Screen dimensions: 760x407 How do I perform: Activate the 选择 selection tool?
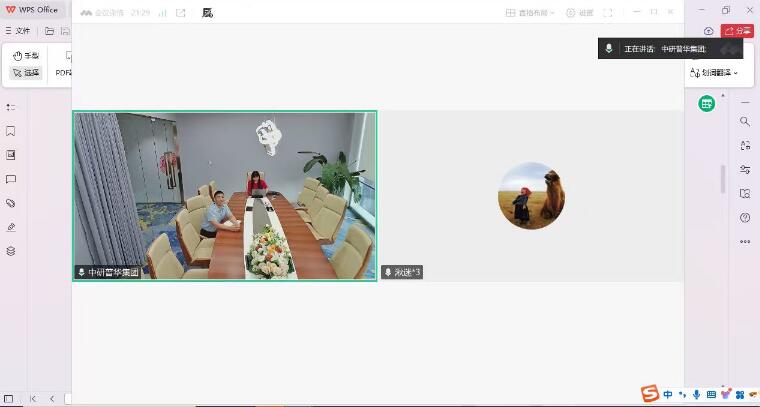point(26,73)
